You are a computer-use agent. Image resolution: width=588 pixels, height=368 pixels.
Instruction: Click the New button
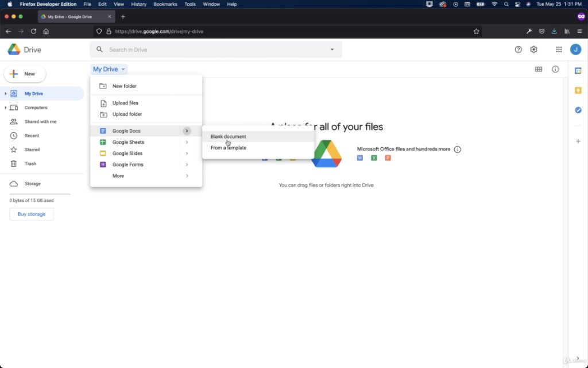(x=25, y=74)
